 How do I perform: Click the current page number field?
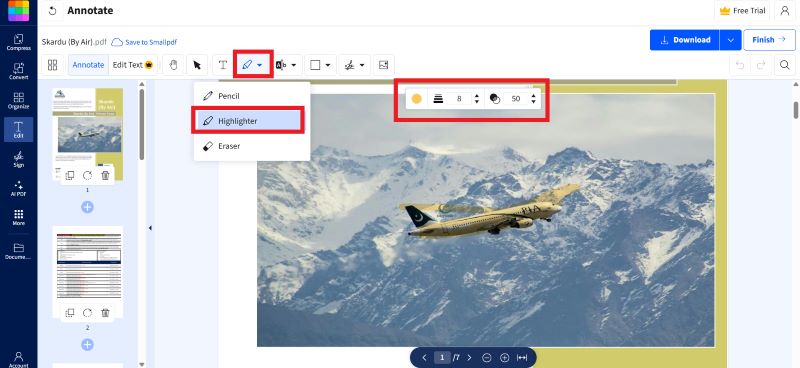click(x=442, y=358)
